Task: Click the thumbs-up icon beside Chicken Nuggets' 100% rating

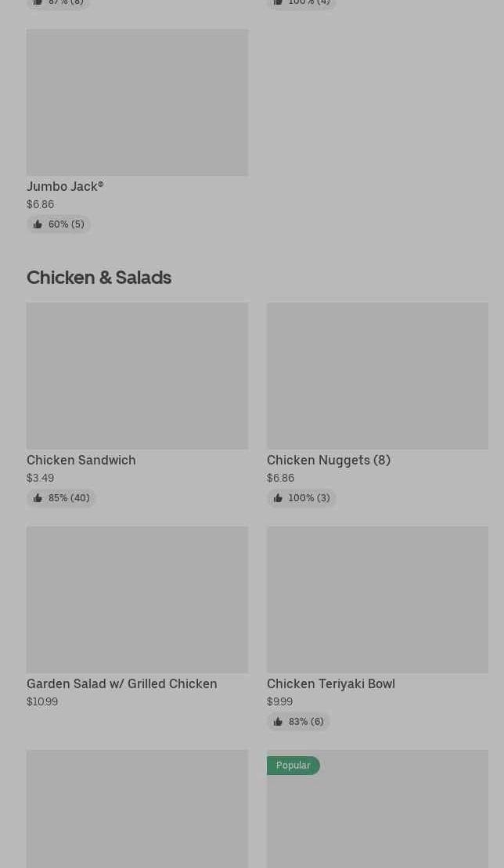Action: 278,498
